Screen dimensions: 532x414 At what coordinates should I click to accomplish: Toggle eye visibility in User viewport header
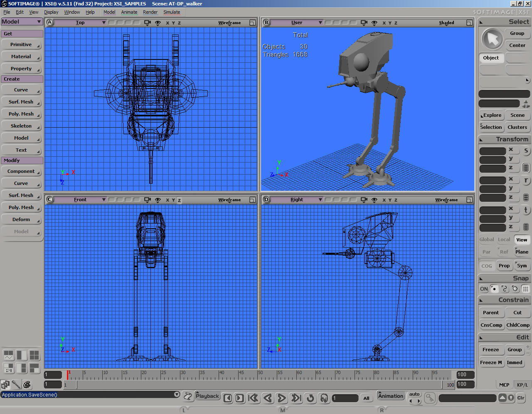[x=374, y=23]
